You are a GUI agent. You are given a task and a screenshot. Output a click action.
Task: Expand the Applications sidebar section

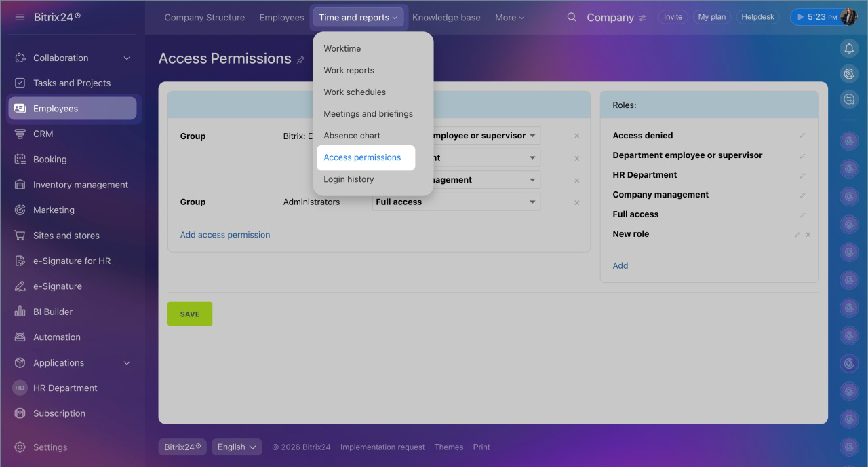pos(127,363)
